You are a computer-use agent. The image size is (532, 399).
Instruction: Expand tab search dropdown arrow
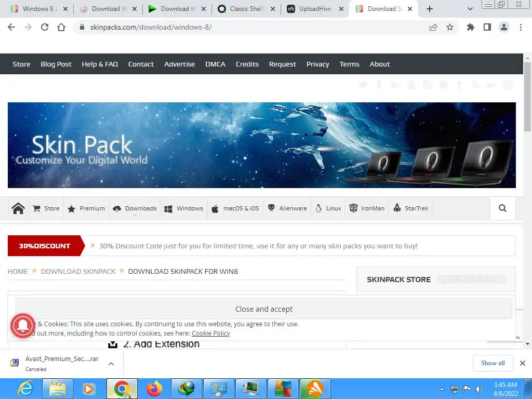tap(470, 9)
